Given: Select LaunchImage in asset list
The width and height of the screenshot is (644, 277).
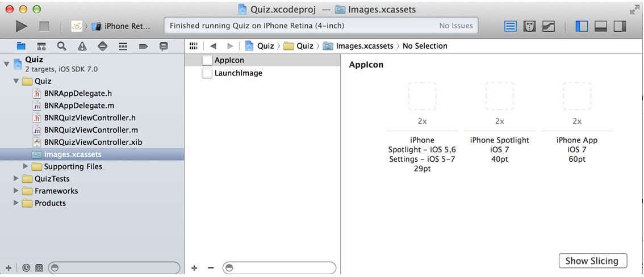Looking at the screenshot, I should [x=238, y=73].
